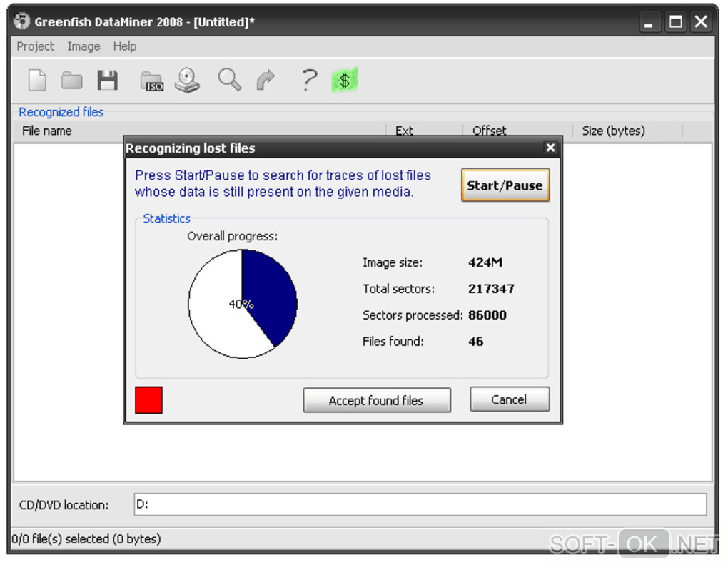Open help with the question mark icon
The height and width of the screenshot is (562, 728).
coord(309,80)
